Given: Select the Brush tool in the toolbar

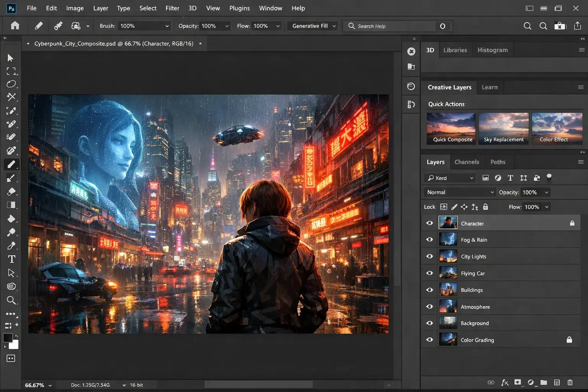Looking at the screenshot, I should point(11,164).
